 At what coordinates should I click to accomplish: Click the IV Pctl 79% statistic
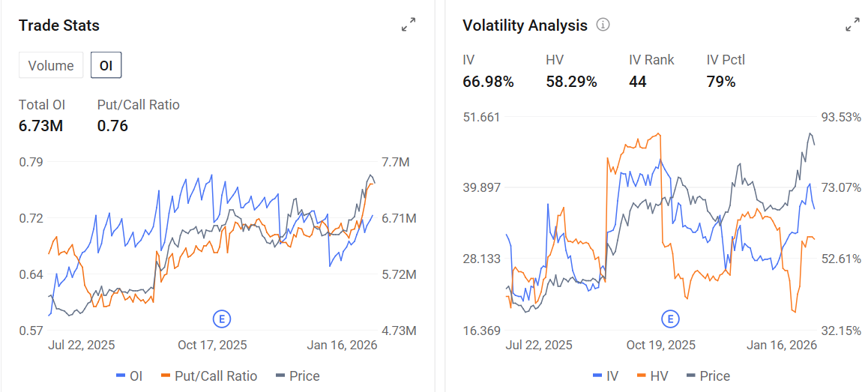pyautogui.click(x=721, y=82)
